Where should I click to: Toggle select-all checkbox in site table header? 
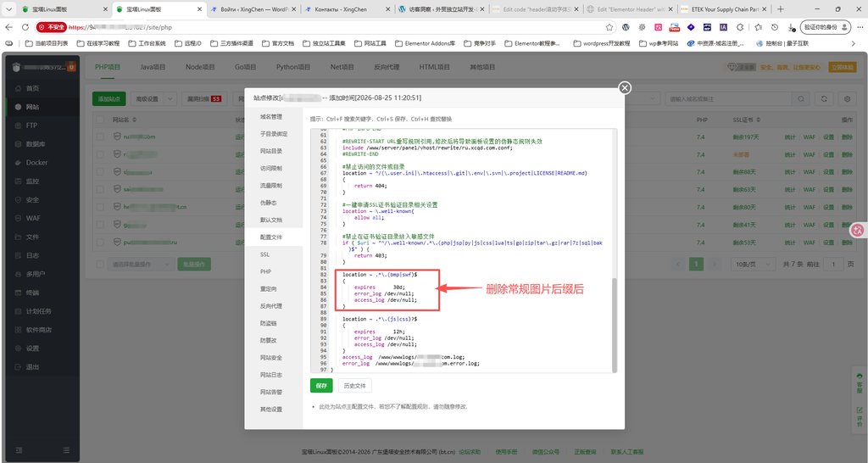pyautogui.click(x=100, y=120)
